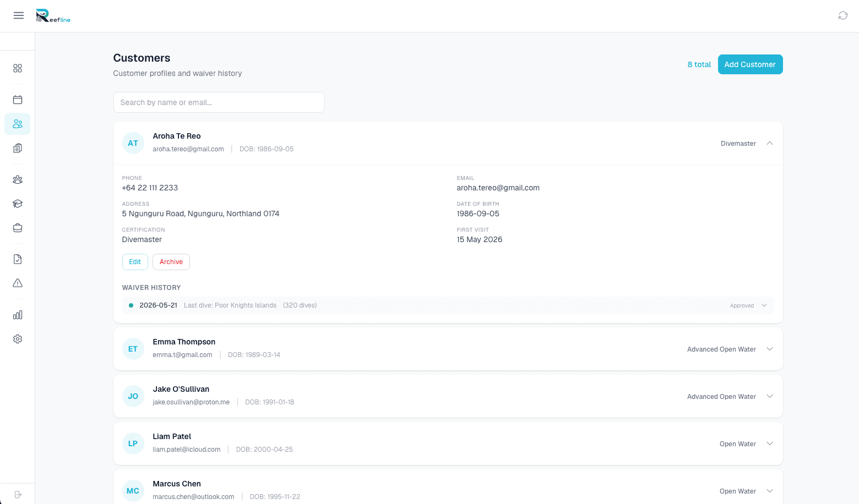Click the Divemaster value under Certification label

coord(142,239)
